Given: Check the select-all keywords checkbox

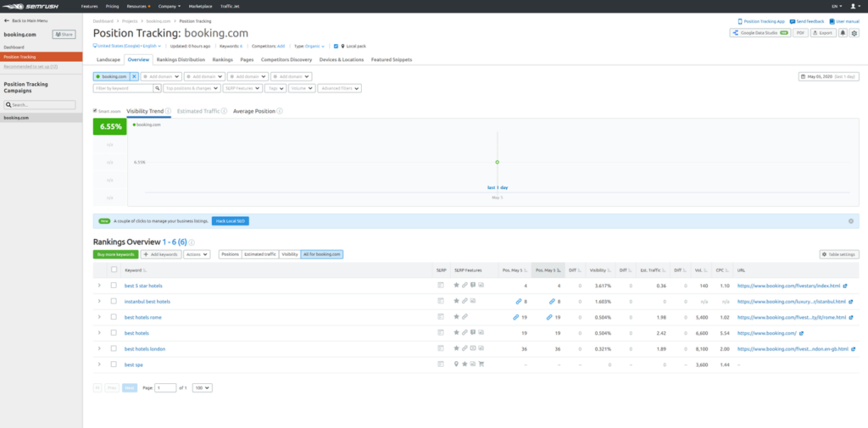Looking at the screenshot, I should point(114,270).
